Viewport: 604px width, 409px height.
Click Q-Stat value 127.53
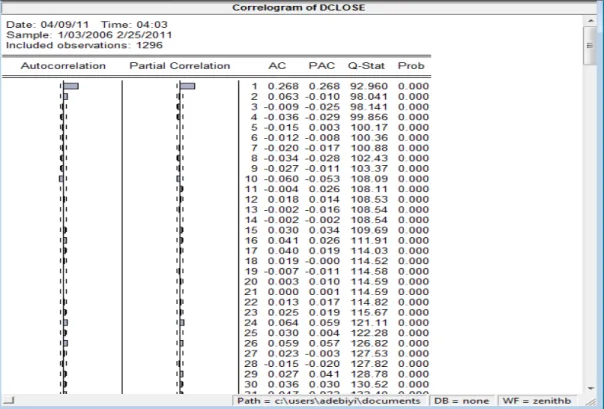coord(369,354)
